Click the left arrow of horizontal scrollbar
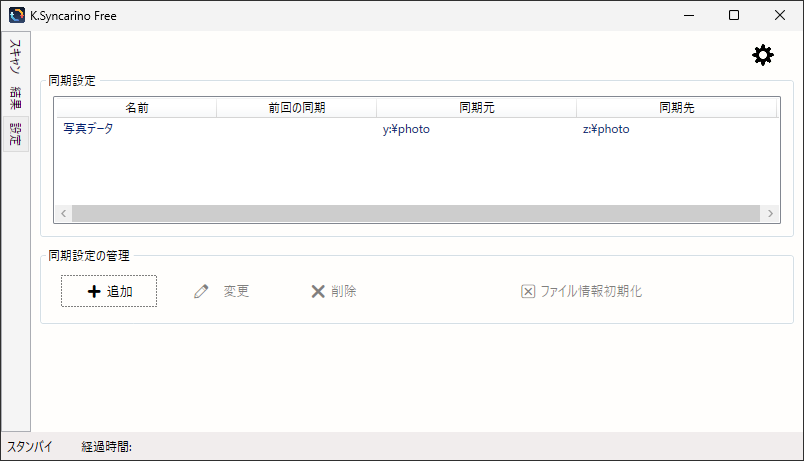Viewport: 804px width, 461px height. 63,213
